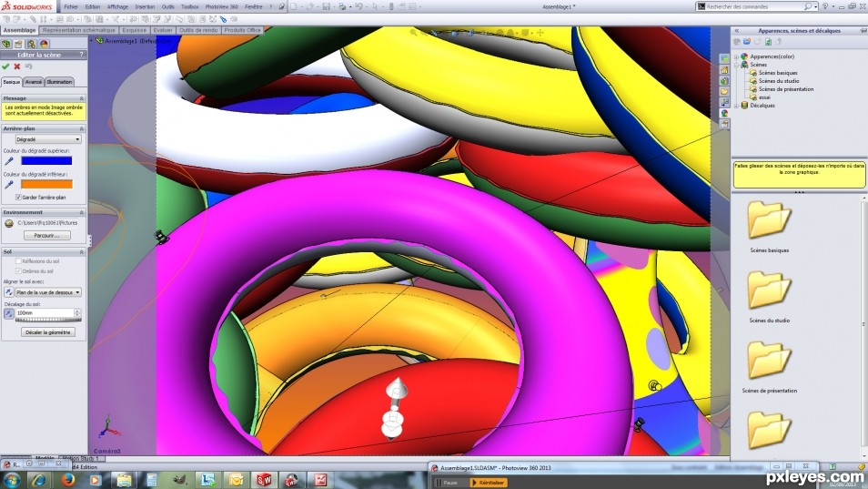This screenshot has width=868, height=489.
Task: Open the DisplayManager tab icon
Action: click(44, 44)
